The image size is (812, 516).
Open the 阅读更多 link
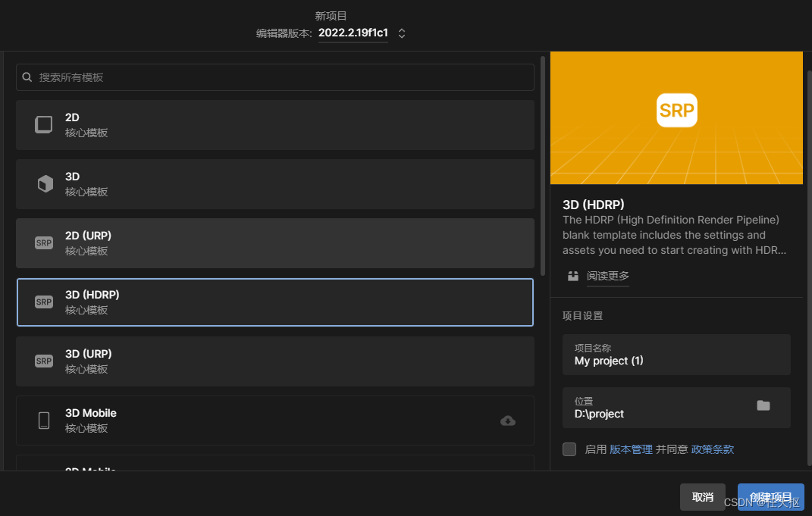click(608, 276)
